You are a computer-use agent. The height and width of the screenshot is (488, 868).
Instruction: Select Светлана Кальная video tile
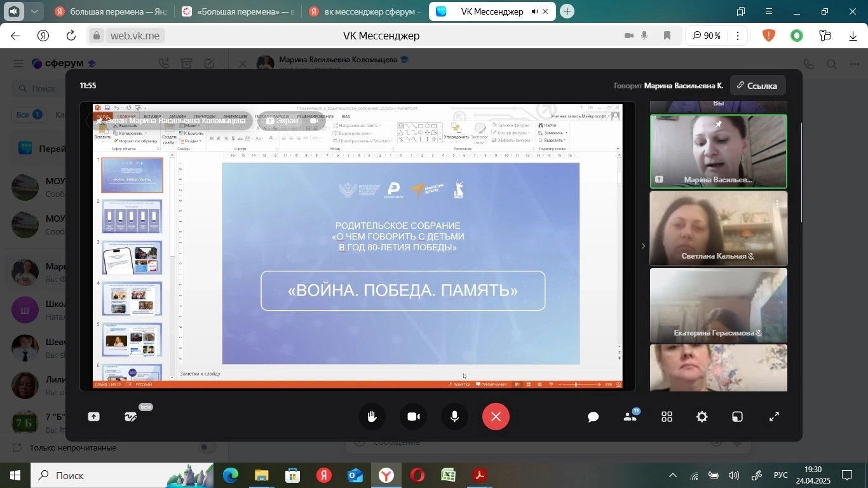(x=718, y=228)
